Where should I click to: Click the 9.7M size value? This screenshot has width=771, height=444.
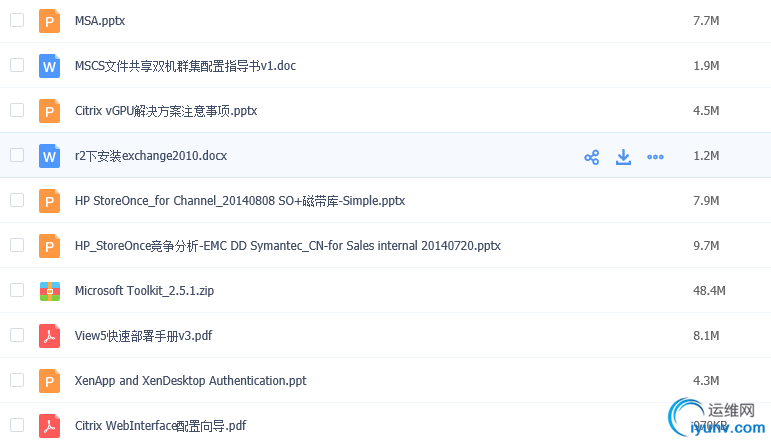click(x=706, y=246)
